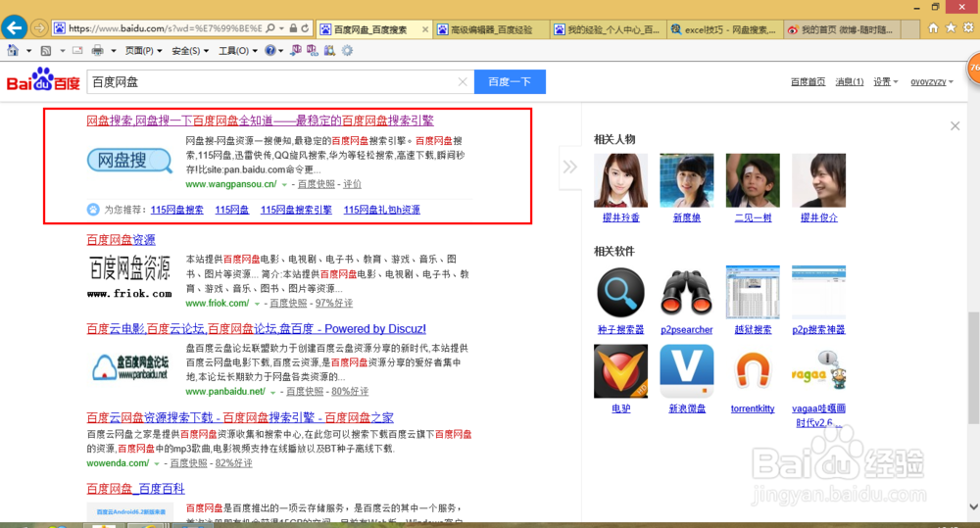Open the 百度首页 link
The height and width of the screenshot is (528, 980).
tap(808, 82)
